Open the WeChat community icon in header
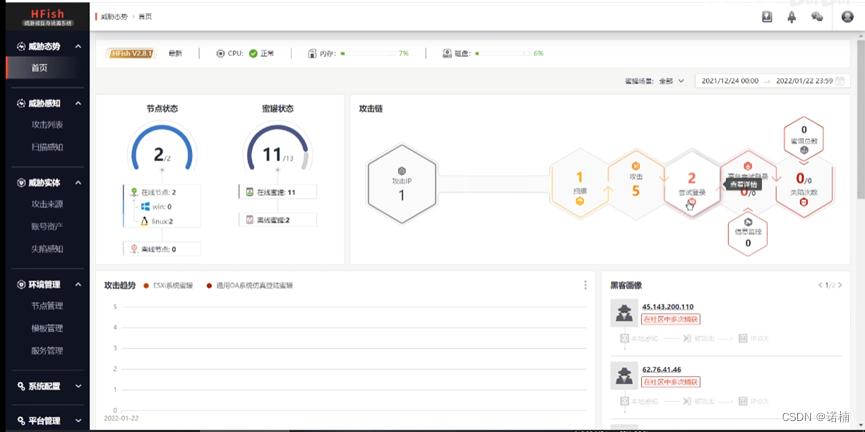The image size is (865, 432). [817, 17]
